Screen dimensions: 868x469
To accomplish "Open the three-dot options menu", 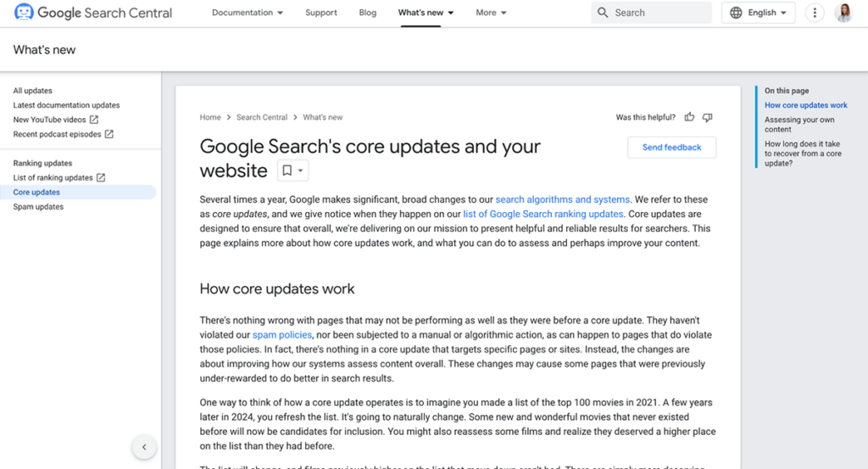I will [815, 12].
